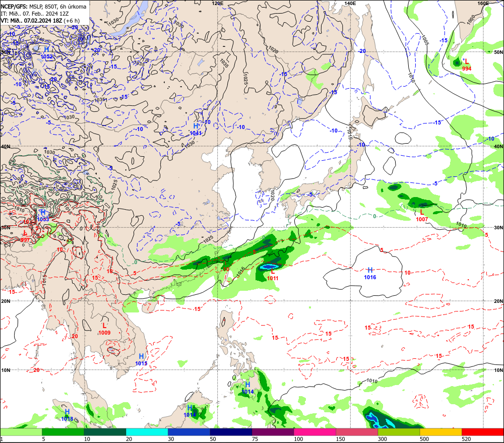Pick the light green 1–5 mm legend swatch
504x443 pixels.
click(21, 432)
